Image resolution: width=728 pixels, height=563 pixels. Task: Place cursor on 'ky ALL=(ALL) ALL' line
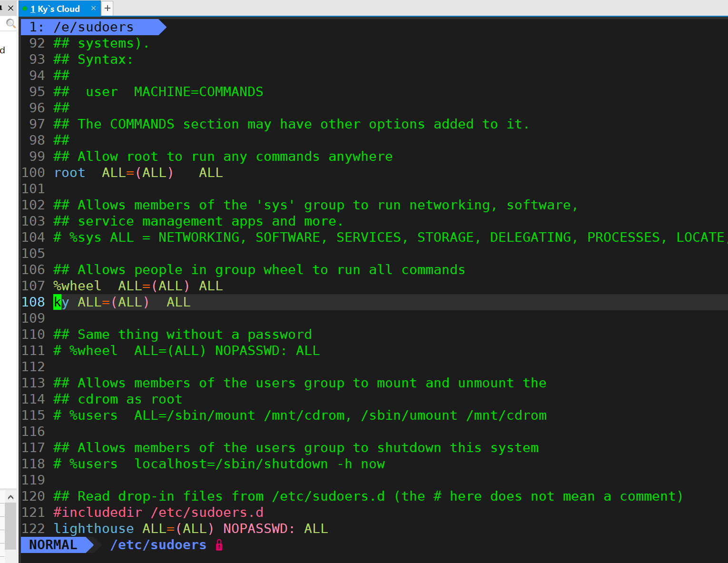(x=122, y=302)
